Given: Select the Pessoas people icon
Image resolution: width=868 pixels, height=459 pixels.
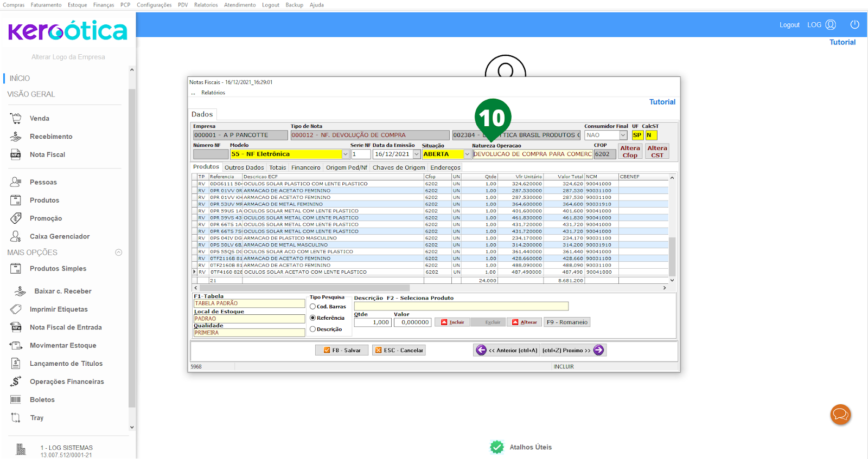Looking at the screenshot, I should point(16,182).
